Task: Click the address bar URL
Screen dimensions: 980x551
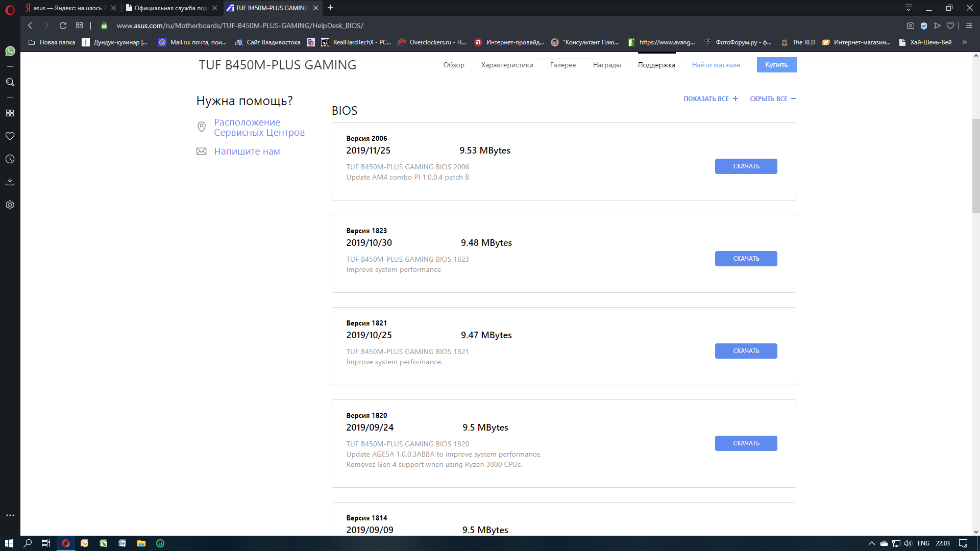Action: pyautogui.click(x=240, y=26)
